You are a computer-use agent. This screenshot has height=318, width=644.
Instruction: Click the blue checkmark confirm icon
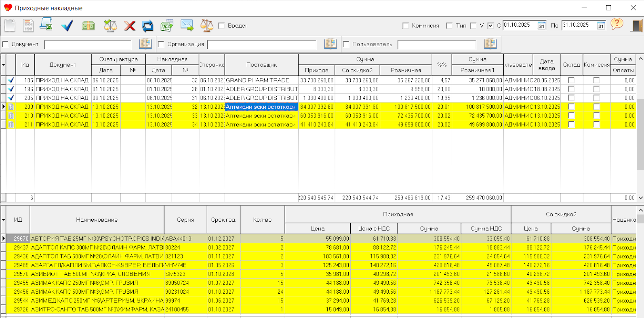[x=67, y=25]
